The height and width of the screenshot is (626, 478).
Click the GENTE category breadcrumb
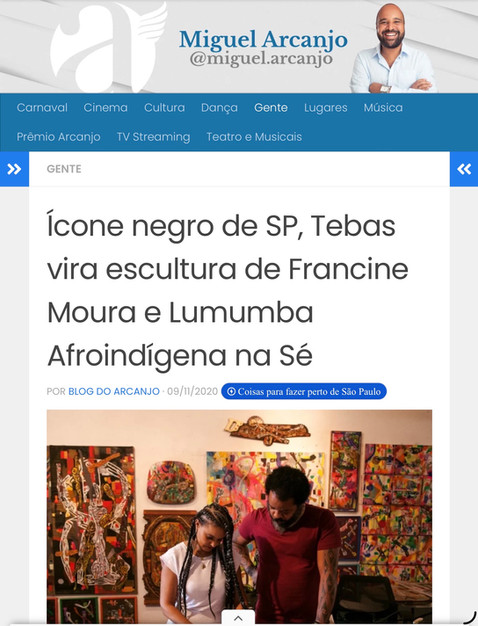pyautogui.click(x=64, y=169)
